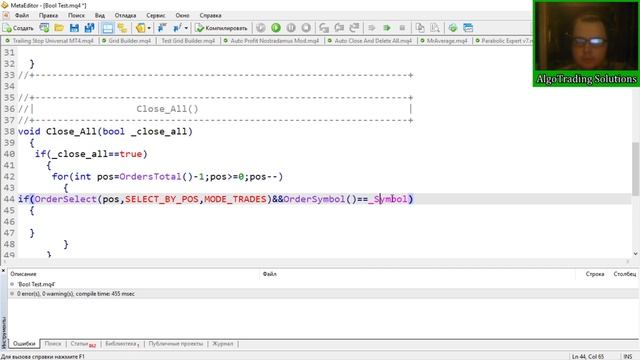Image resolution: width=640 pixels, height=360 pixels.
Task: Select the Ошибки toolbox tab
Action: point(24,344)
